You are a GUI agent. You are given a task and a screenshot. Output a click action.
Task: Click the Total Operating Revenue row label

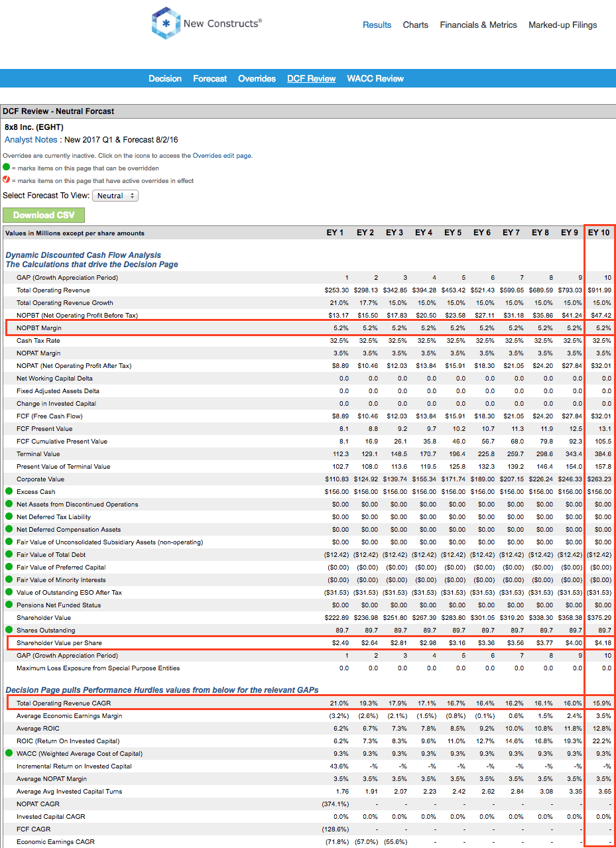(x=53, y=290)
